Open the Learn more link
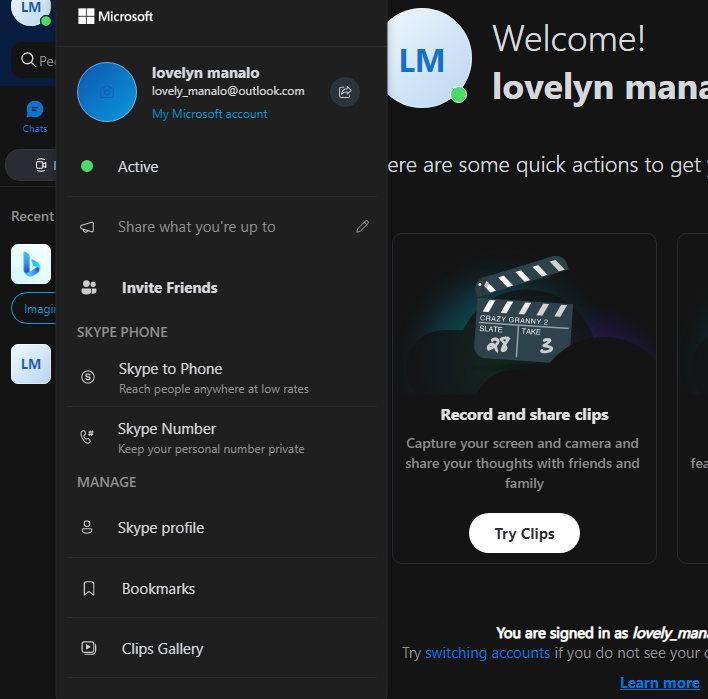This screenshot has width=708, height=699. pos(660,683)
